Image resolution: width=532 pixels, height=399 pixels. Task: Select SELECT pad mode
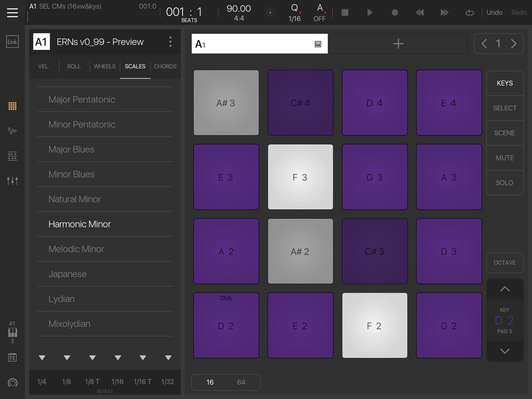point(505,108)
